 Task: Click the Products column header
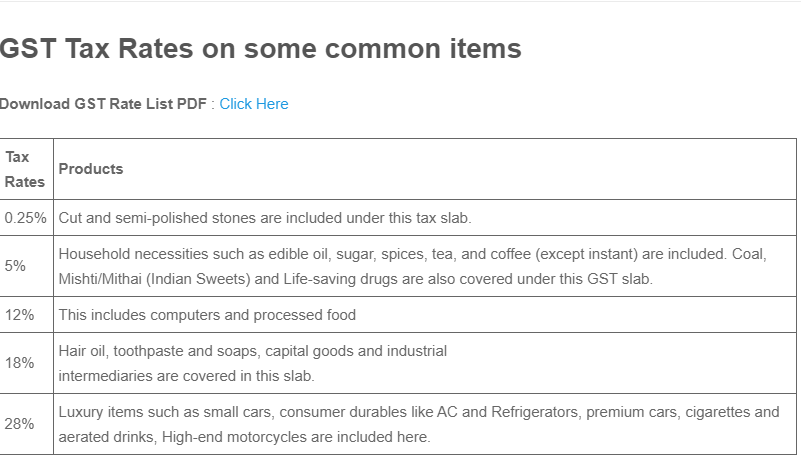coord(91,169)
